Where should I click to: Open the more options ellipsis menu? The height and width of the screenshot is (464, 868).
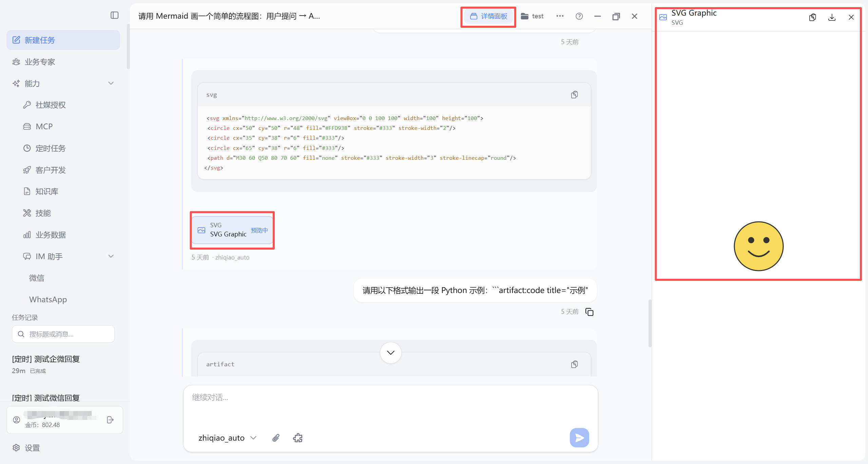point(560,16)
